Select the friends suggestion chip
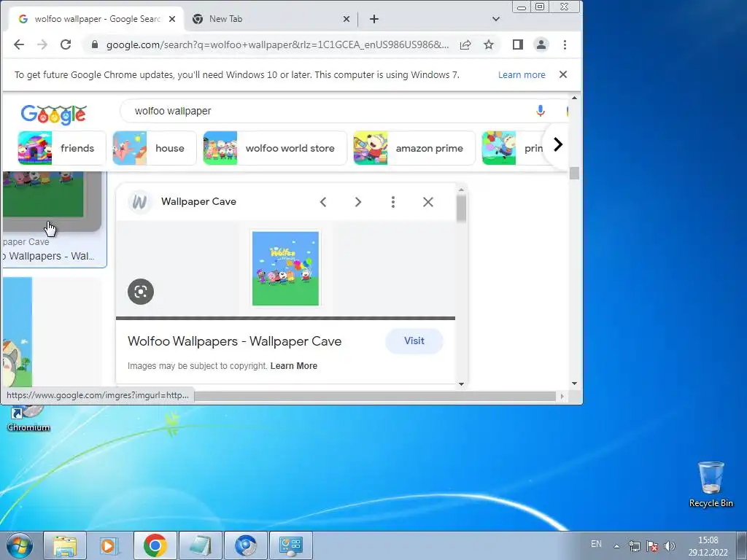 click(61, 148)
